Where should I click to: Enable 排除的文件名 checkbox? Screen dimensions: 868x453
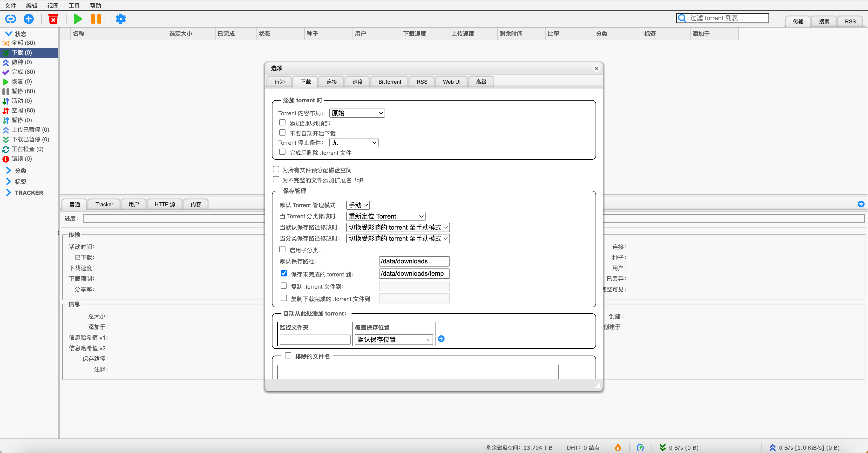pos(288,356)
